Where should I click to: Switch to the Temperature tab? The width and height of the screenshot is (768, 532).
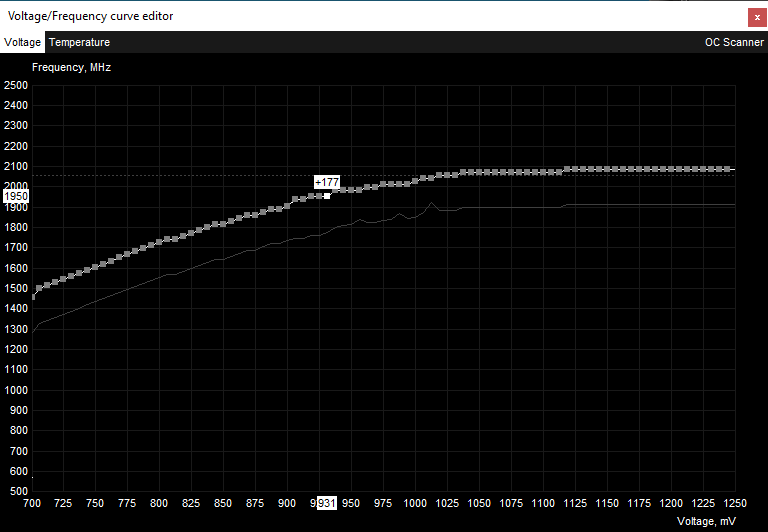(79, 42)
